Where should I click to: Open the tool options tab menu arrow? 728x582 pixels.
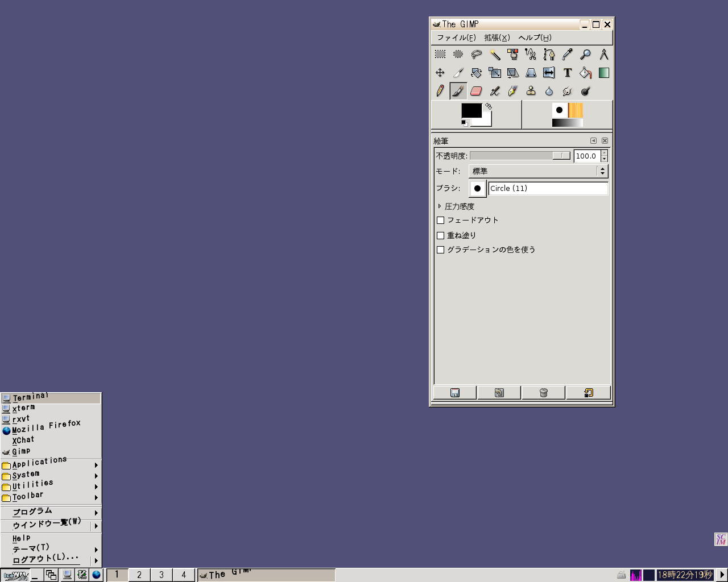tap(593, 140)
